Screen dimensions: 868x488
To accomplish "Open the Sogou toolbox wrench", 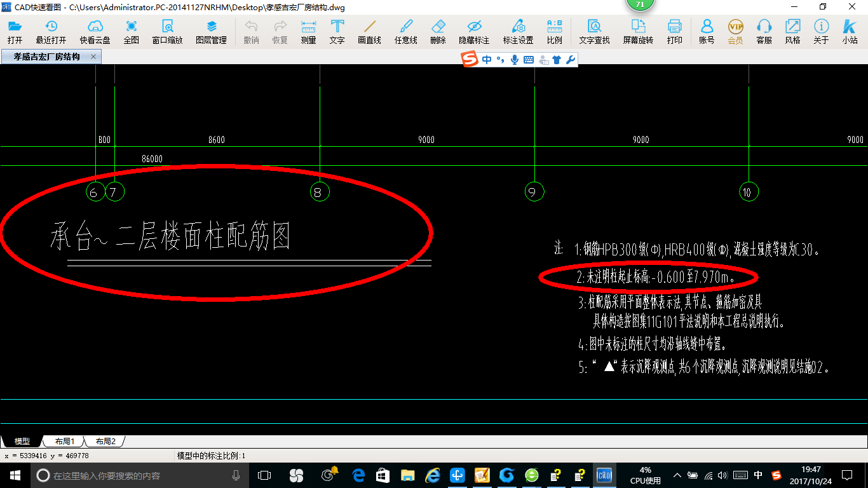I will pos(571,60).
